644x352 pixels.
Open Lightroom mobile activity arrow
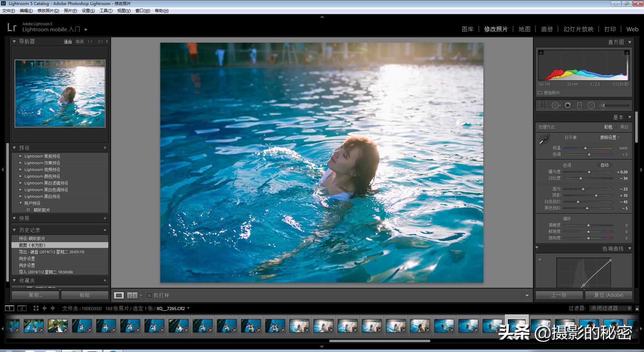pos(86,30)
